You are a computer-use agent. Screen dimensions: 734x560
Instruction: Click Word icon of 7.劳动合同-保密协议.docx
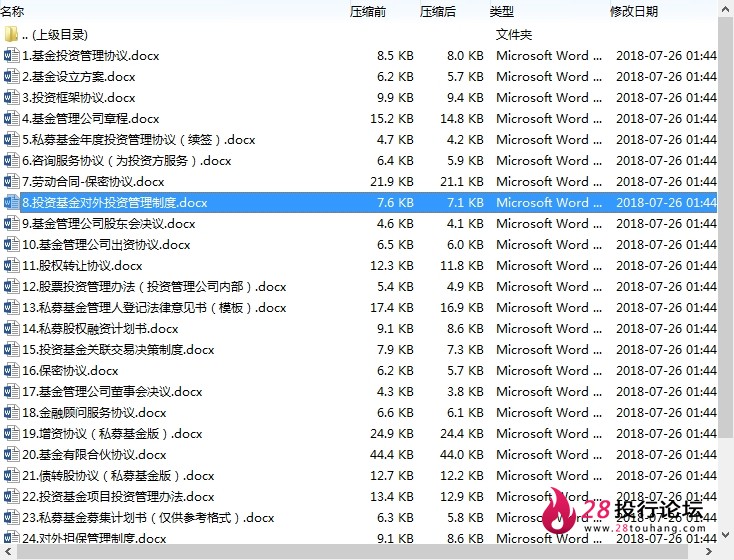coord(11,181)
